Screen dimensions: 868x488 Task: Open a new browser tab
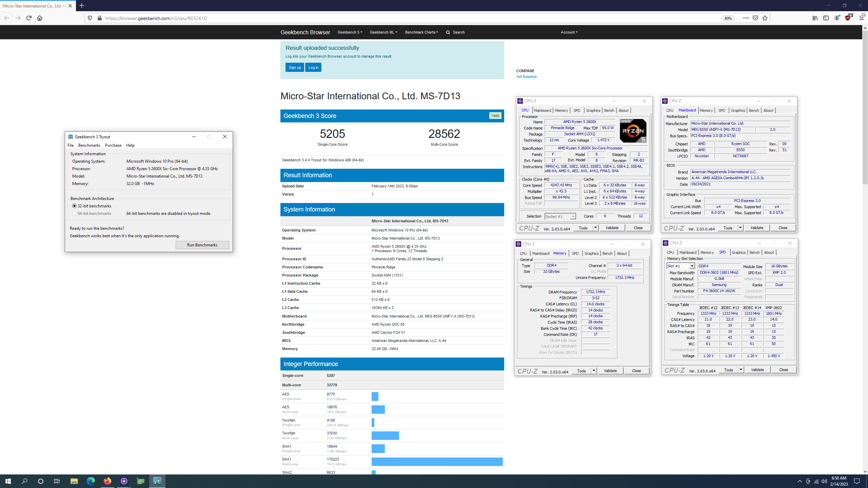82,5
